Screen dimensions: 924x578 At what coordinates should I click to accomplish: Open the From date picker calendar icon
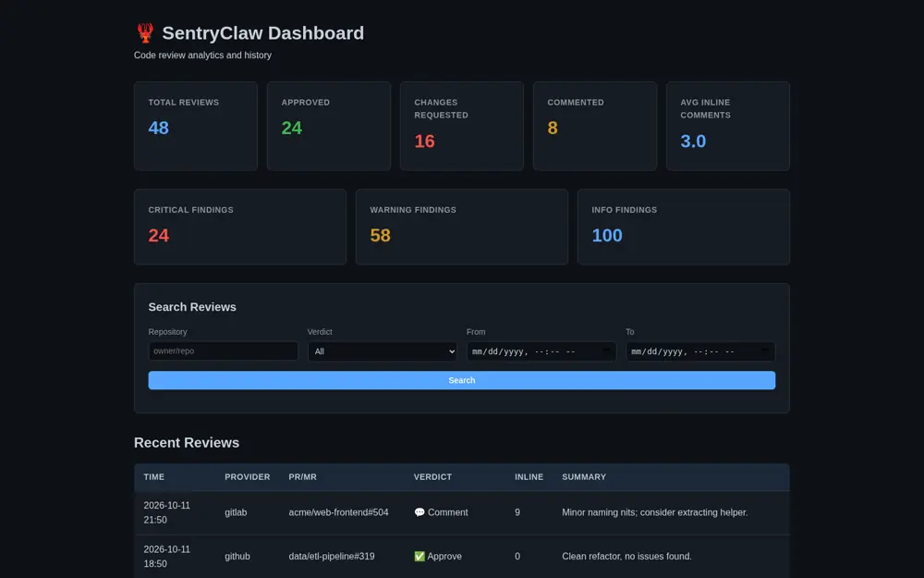[606, 350]
